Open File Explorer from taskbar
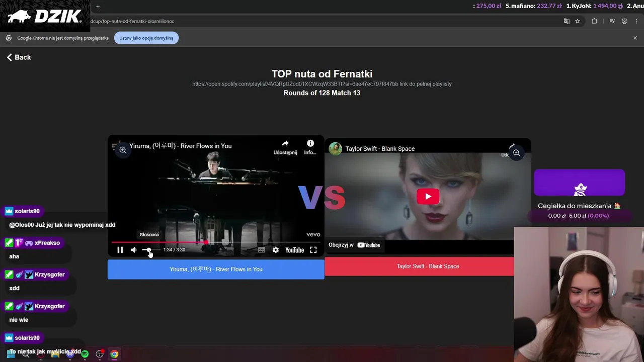 (x=55, y=354)
